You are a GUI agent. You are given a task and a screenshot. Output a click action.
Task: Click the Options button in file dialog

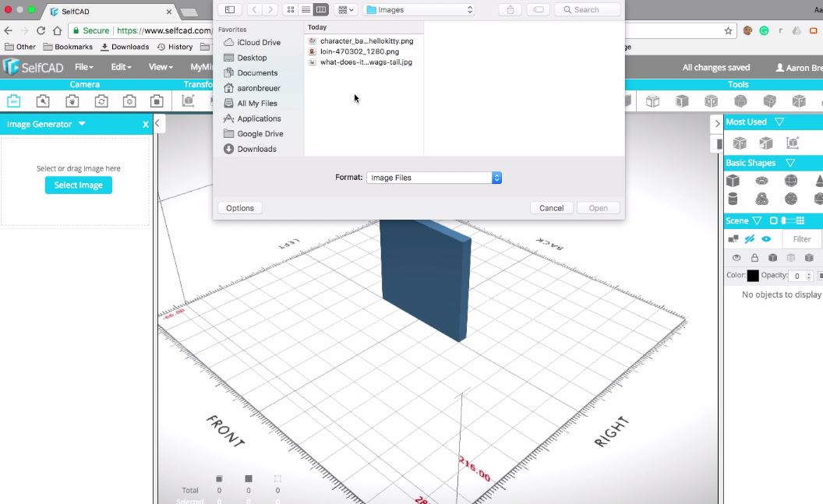[240, 208]
